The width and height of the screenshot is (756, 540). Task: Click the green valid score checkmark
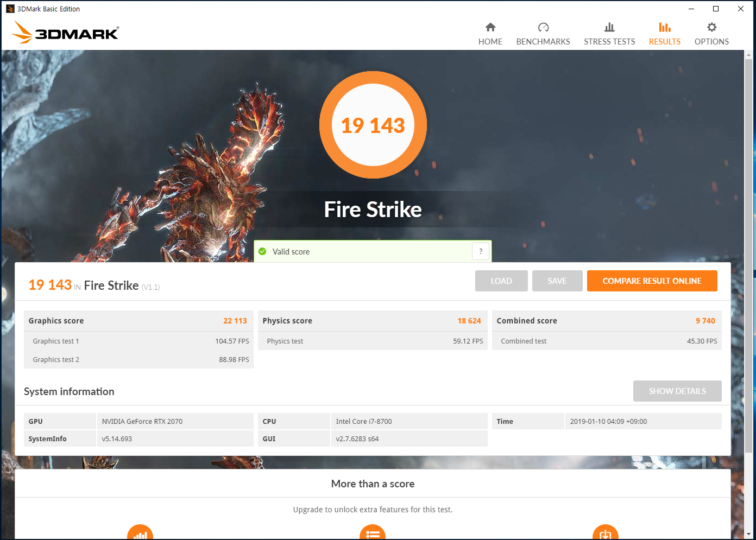coord(262,251)
